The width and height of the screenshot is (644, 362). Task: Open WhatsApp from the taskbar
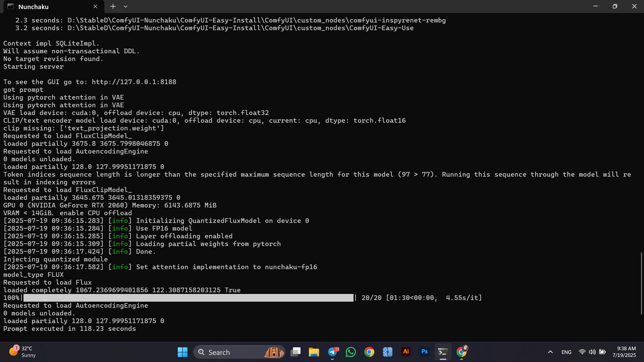(351, 352)
